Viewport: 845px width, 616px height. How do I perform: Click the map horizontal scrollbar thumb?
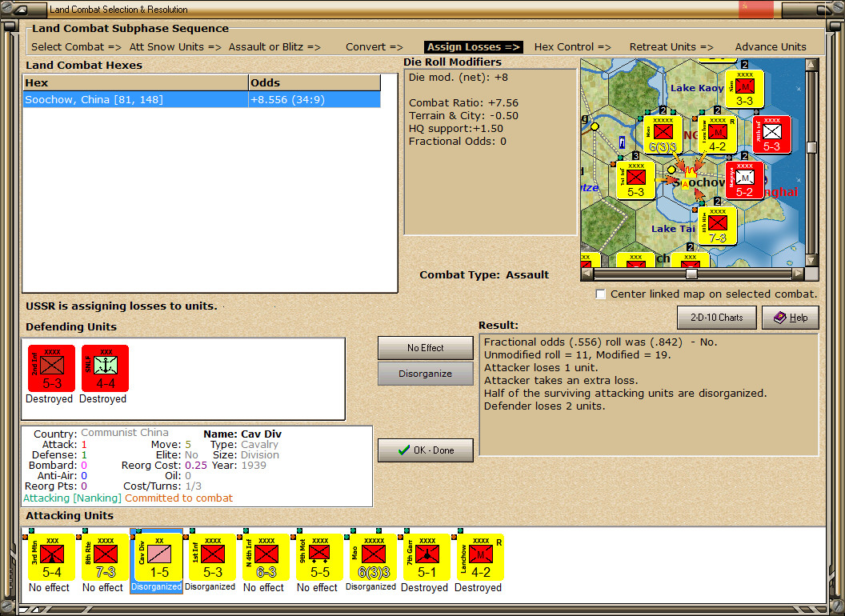click(691, 274)
